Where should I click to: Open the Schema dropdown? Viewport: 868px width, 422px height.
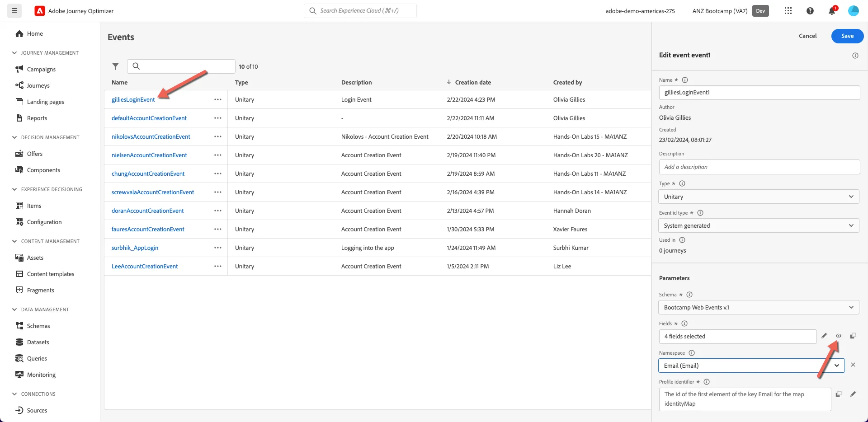click(x=759, y=307)
